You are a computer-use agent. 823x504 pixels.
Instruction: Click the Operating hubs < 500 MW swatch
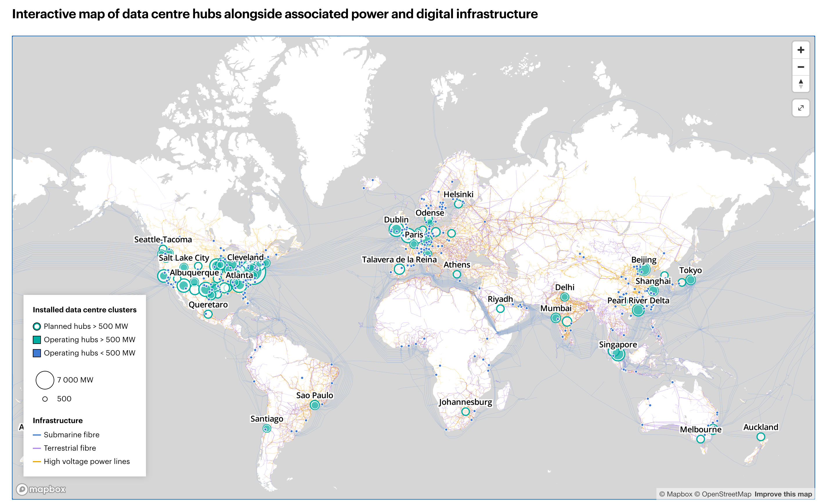pyautogui.click(x=37, y=353)
